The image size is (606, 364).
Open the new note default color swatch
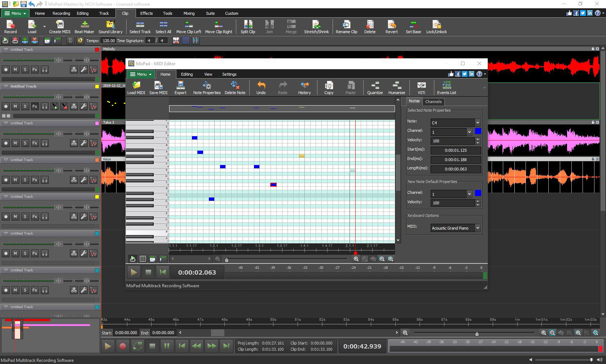(478, 193)
